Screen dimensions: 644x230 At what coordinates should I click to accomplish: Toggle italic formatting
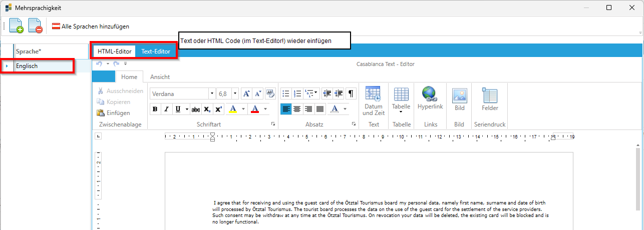166,109
